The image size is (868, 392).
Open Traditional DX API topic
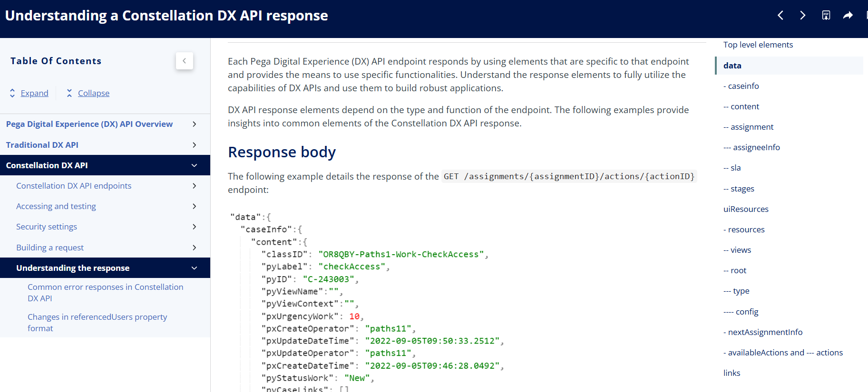[42, 145]
